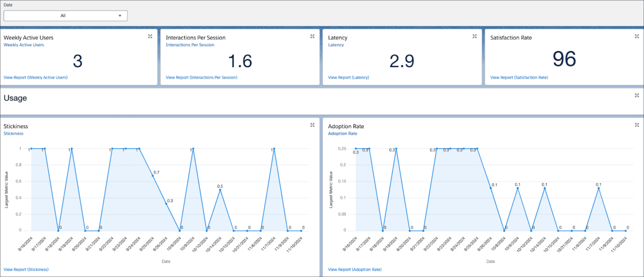Open View Report (Latency) link

(348, 78)
